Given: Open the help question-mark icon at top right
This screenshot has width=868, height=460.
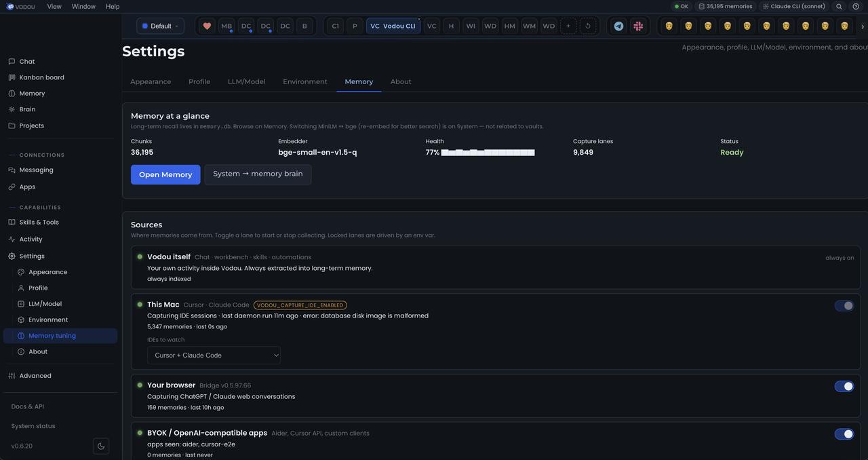Looking at the screenshot, I should (x=856, y=6).
